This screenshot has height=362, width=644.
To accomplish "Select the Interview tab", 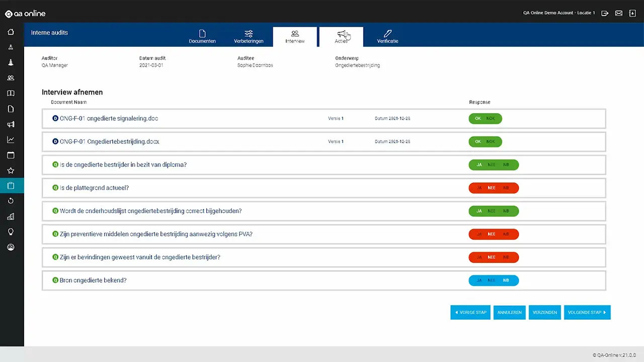I will 295,37.
